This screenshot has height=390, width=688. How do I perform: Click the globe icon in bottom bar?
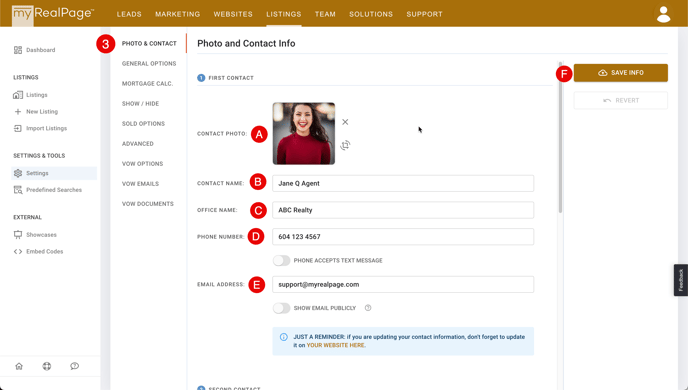pos(47,366)
